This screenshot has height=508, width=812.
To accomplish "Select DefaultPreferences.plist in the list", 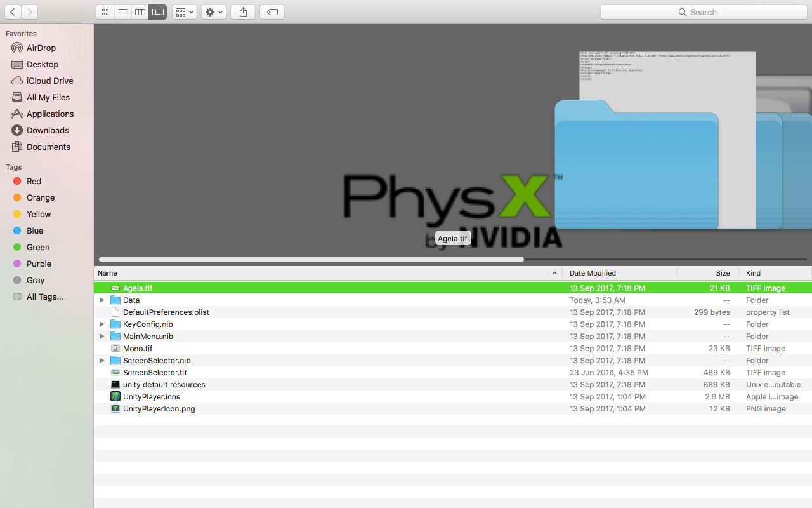I will (453, 312).
